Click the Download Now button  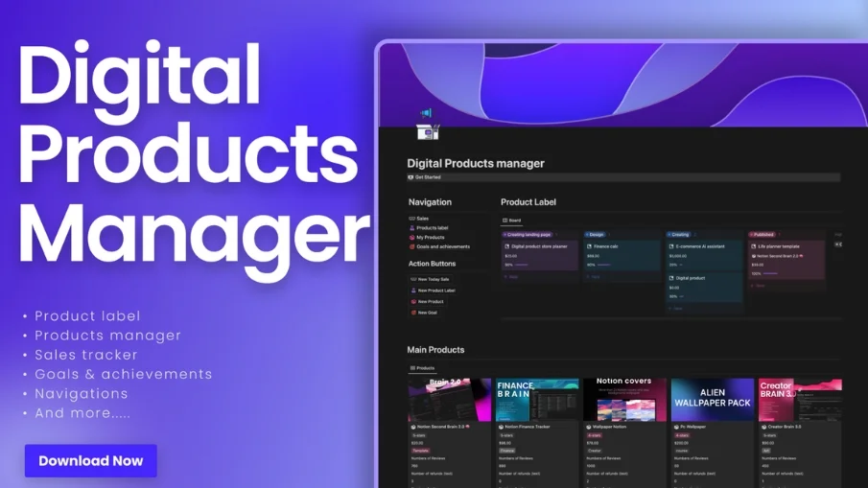pos(91,460)
